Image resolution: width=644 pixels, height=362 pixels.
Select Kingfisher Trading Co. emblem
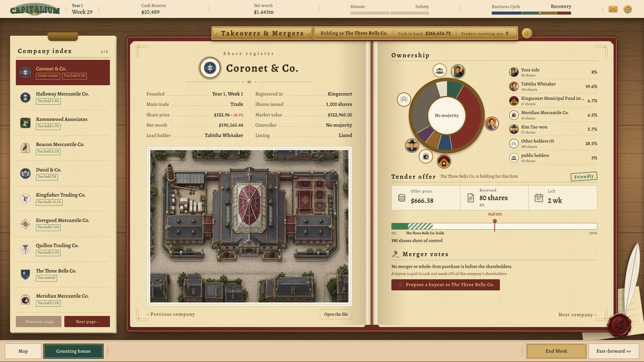click(25, 198)
